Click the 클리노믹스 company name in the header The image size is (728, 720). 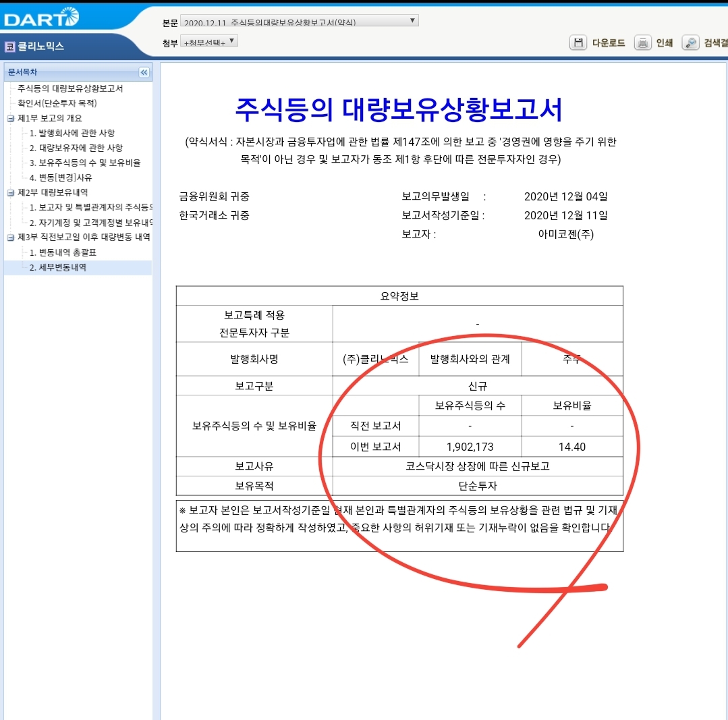tap(41, 47)
